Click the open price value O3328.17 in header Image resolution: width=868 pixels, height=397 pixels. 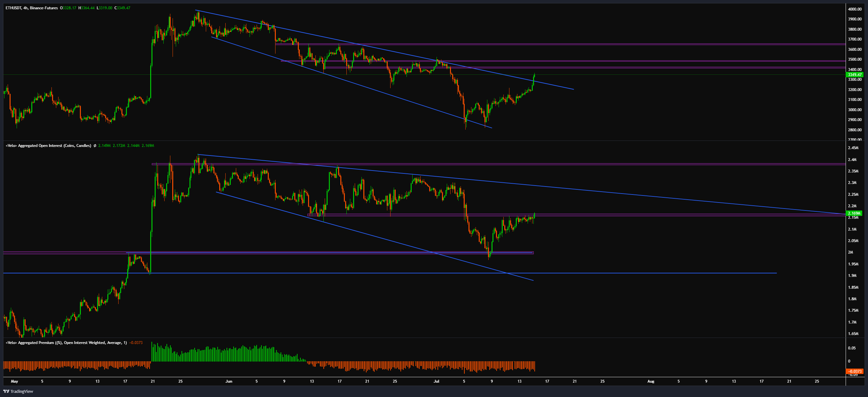(x=68, y=8)
